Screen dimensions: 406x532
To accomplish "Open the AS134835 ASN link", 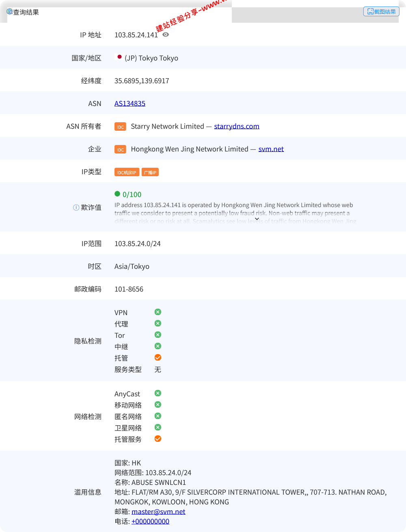I will click(x=130, y=104).
